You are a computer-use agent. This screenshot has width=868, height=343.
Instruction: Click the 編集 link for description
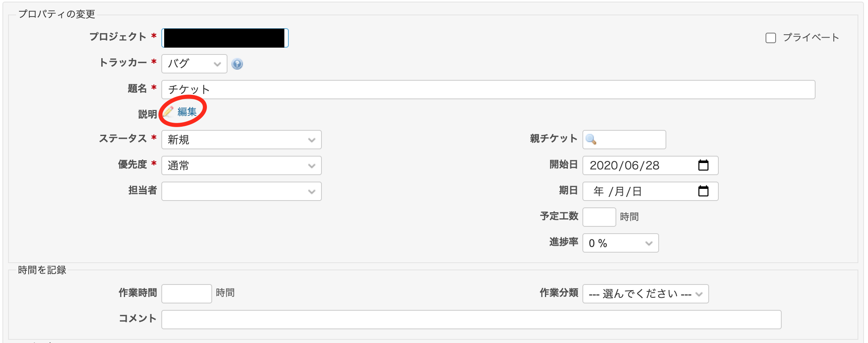pos(187,112)
